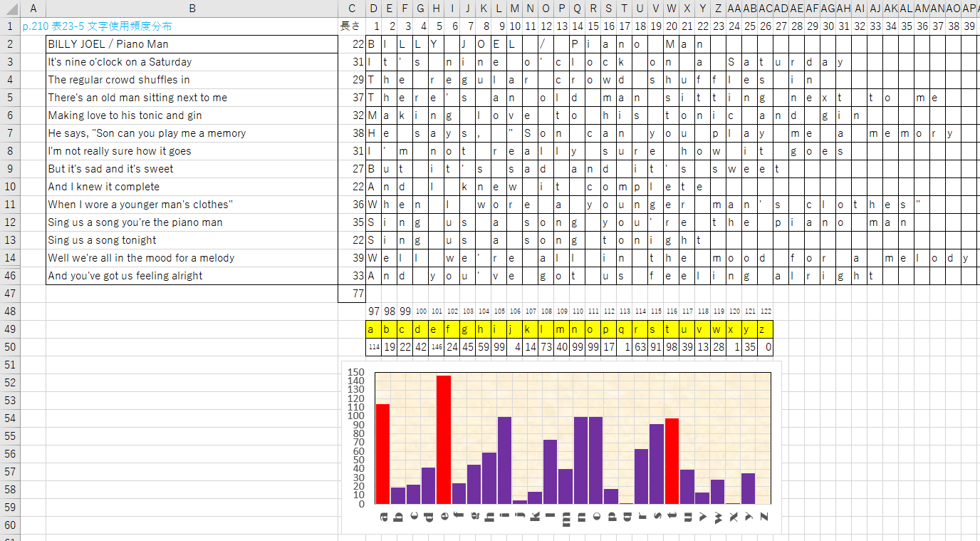Click the purple bar for letter y
The height and width of the screenshot is (541, 980).
pos(748,488)
